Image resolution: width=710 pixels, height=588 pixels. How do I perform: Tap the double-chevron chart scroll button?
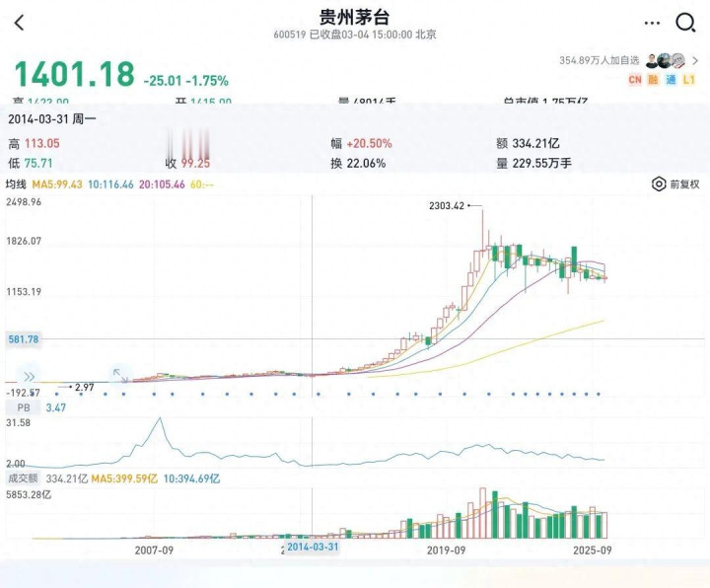[29, 377]
